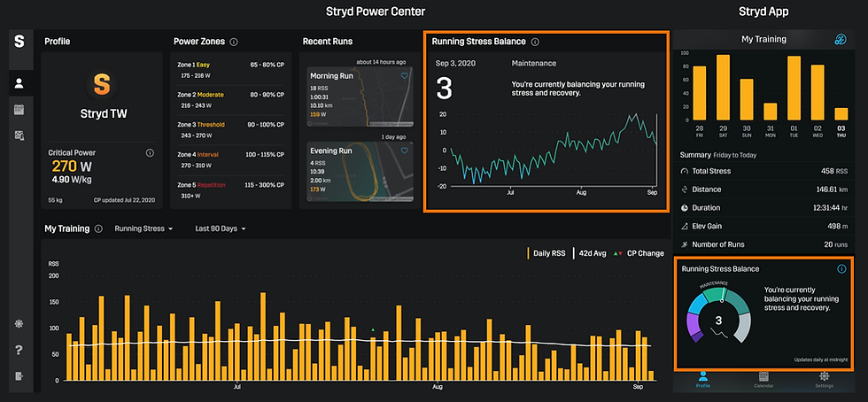Tap the Distance icon in app summary
This screenshot has height=402, width=868.
(684, 189)
